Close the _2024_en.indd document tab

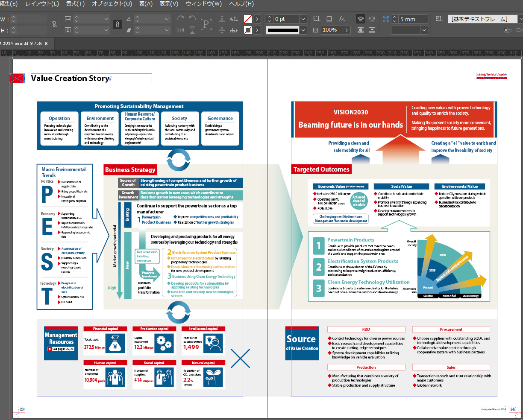(x=46, y=44)
